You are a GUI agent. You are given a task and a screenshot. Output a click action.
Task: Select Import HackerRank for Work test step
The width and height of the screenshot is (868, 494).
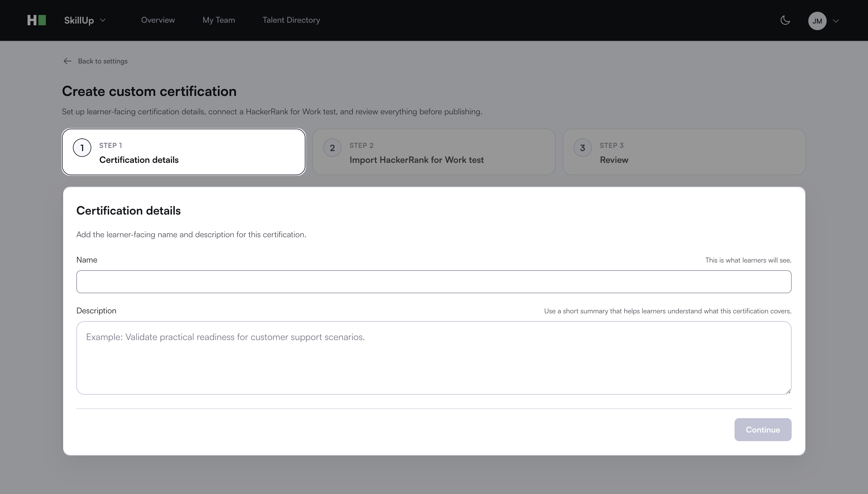(x=434, y=152)
